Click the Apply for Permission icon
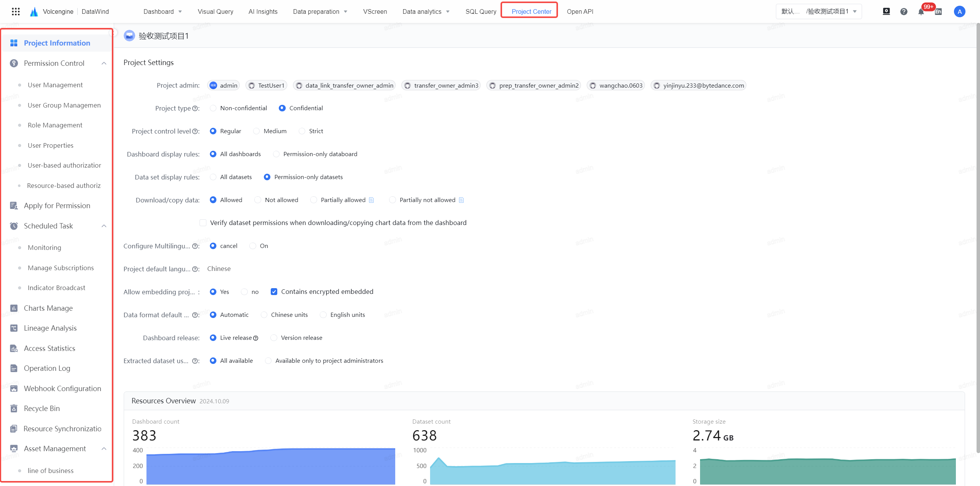This screenshot has height=486, width=980. click(x=14, y=205)
